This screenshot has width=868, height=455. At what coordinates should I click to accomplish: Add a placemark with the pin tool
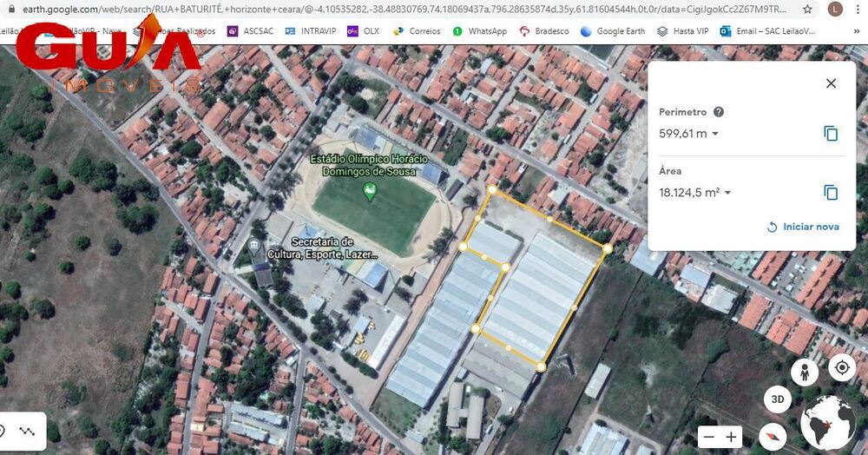point(3,432)
